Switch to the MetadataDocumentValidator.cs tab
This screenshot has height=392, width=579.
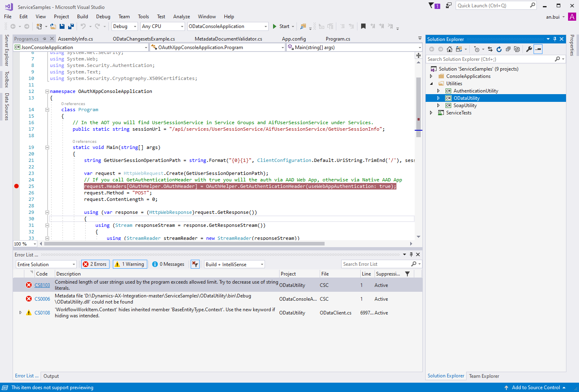click(228, 39)
